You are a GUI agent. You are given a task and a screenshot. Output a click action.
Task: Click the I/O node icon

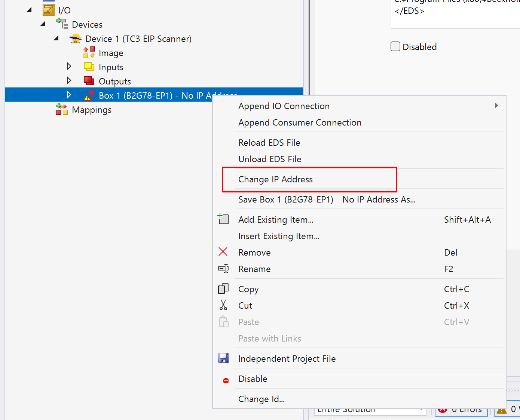(49, 10)
